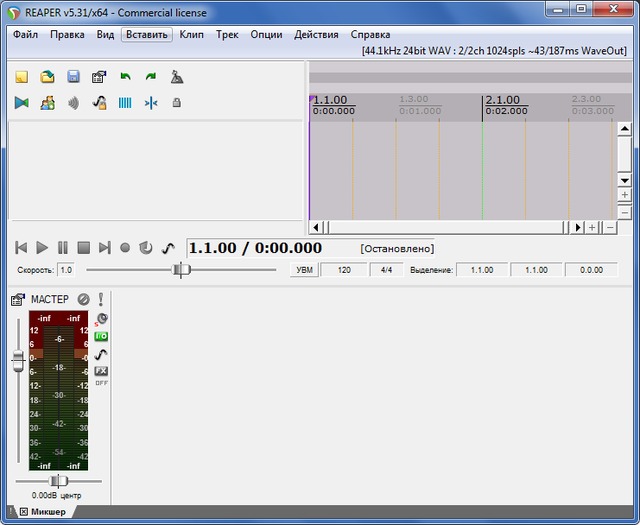Toggle the grid lines icon

[125, 102]
